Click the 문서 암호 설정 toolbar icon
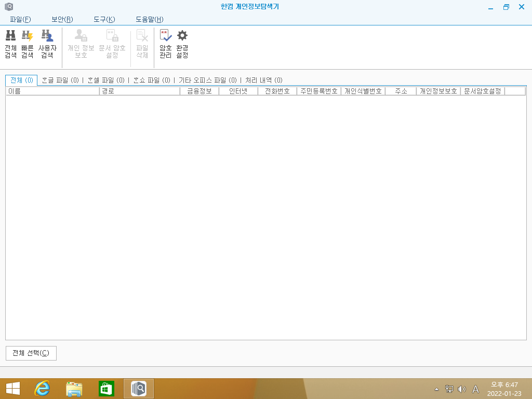The width and height of the screenshot is (532, 399). tap(112, 44)
